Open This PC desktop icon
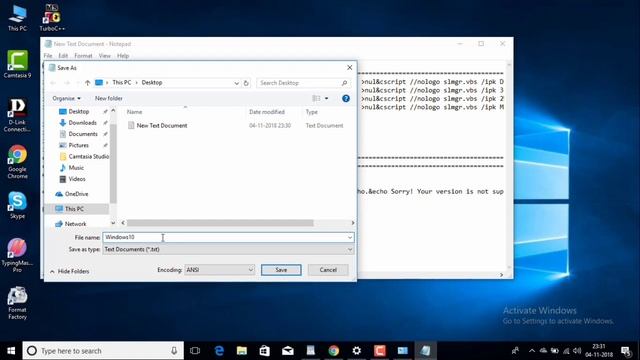Image resolution: width=640 pixels, height=360 pixels. 17,18
